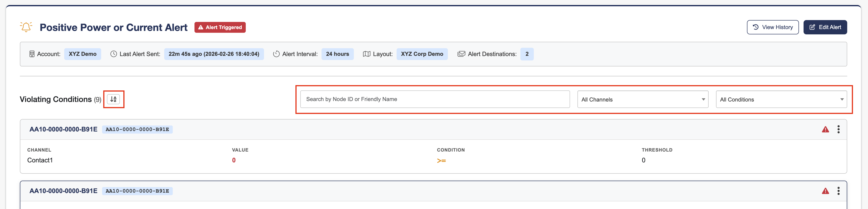
Task: Open the kebab menu on the second node card
Action: 838,191
